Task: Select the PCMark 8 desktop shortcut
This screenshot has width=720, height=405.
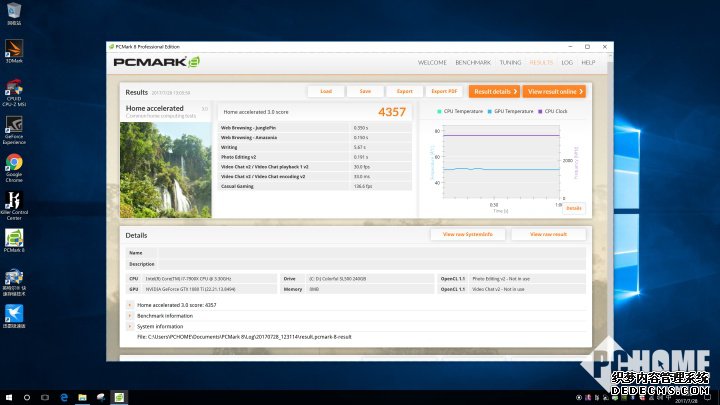Action: click(x=14, y=241)
